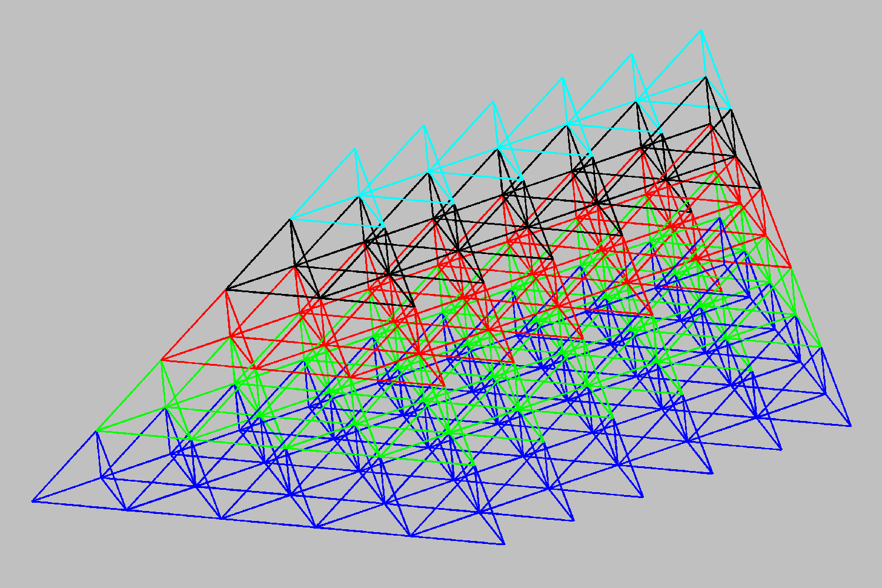The height and width of the screenshot is (588, 882).
Task: Select the far-left corner of the green layer
Action: (97, 430)
